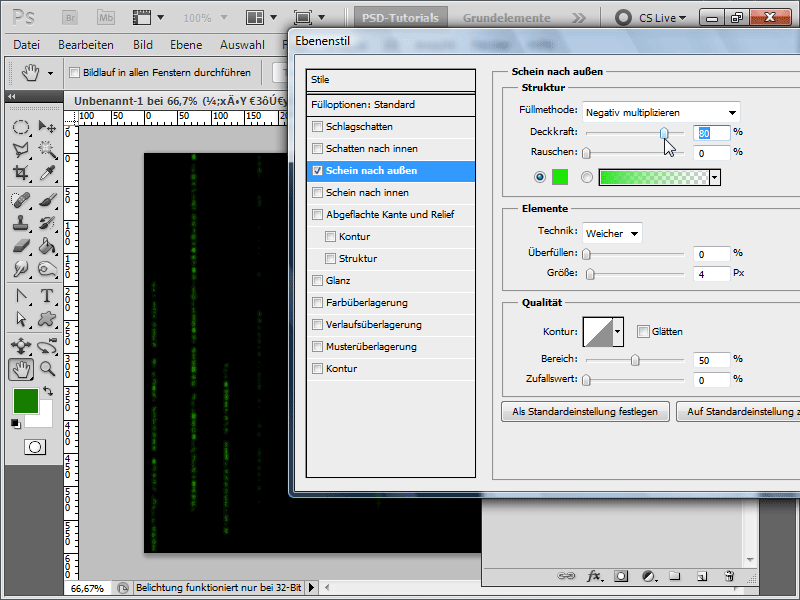
Task: Reset default foreground and background colors
Action: point(16,423)
